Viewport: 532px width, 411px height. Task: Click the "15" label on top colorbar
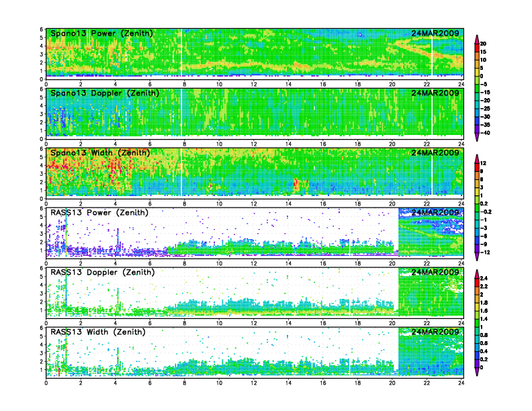point(483,52)
